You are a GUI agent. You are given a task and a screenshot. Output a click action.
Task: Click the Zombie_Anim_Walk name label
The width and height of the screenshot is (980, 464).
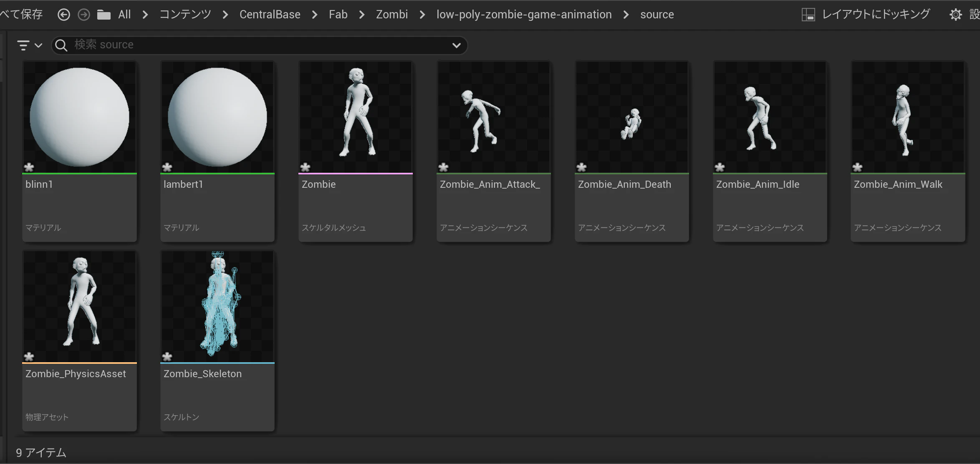click(898, 184)
